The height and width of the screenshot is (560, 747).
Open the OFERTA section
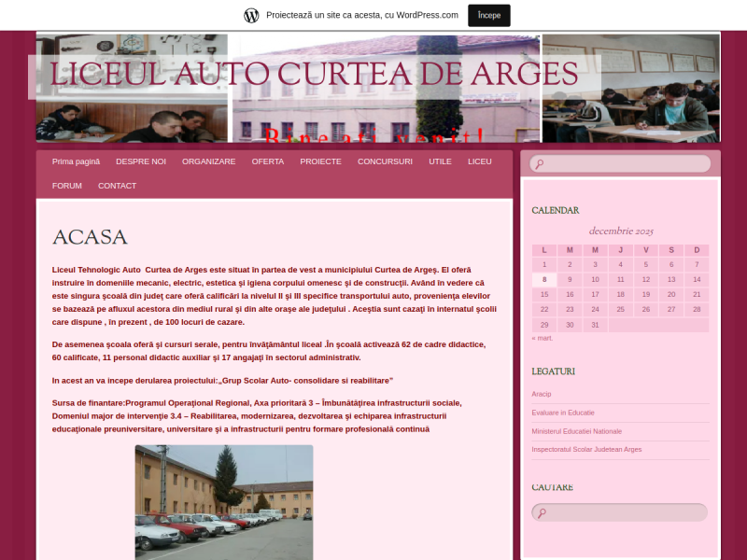pos(268,161)
